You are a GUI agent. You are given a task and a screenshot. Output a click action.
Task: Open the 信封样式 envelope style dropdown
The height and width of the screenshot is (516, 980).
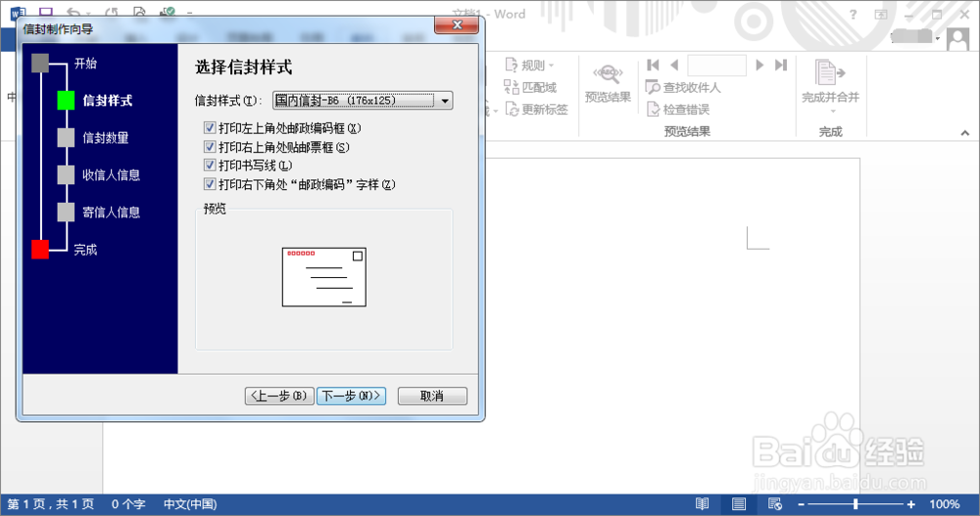[x=363, y=101]
